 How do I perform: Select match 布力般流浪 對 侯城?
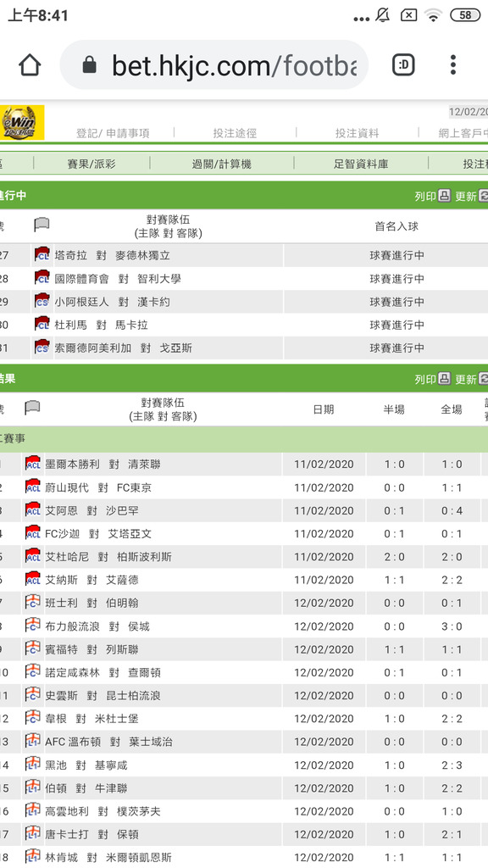(x=97, y=626)
